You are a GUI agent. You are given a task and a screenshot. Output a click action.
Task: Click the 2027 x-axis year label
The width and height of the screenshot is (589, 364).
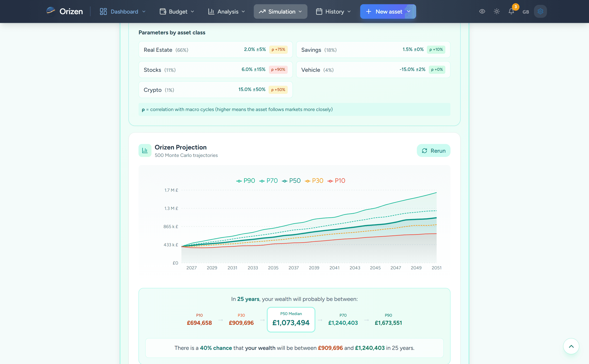coord(191,268)
